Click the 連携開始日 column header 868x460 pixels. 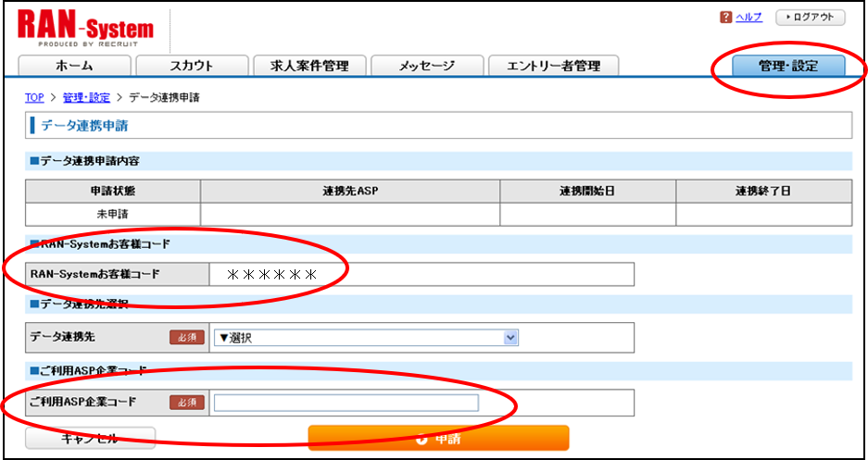pyautogui.click(x=587, y=192)
